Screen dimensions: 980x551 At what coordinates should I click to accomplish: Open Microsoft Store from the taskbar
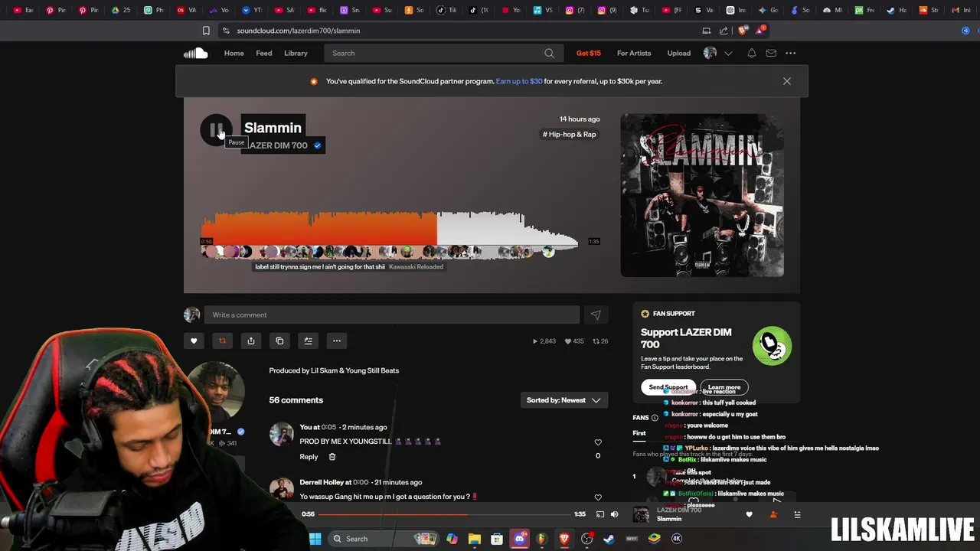(497, 539)
